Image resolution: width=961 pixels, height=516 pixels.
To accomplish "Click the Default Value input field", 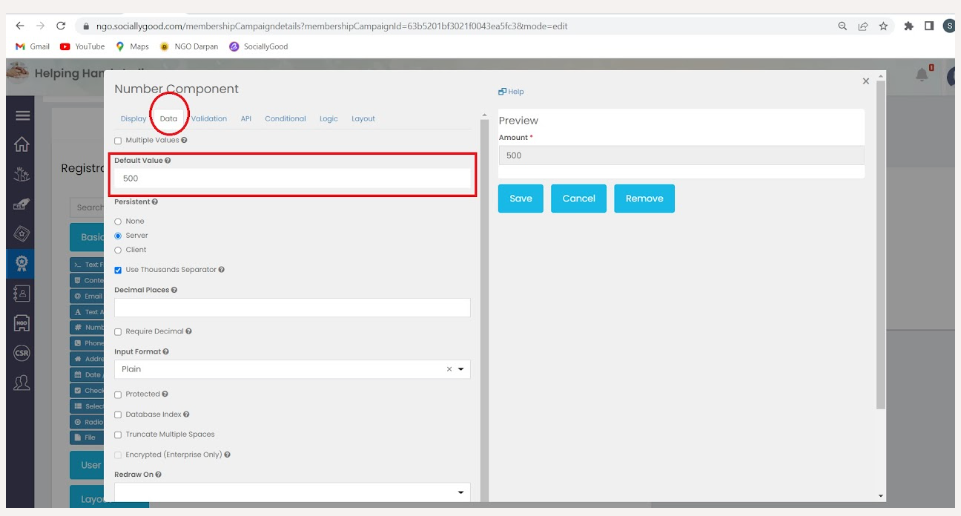I will (292, 178).
